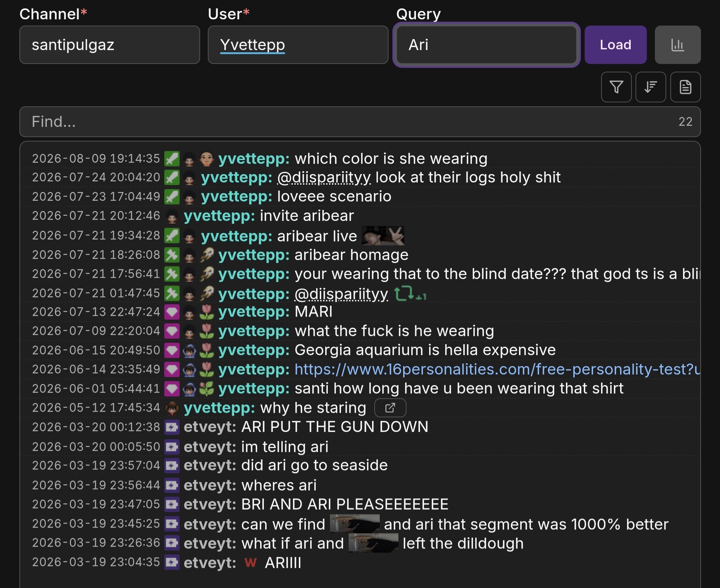720x588 pixels.
Task: Click the message 'MARI'
Action: click(x=314, y=312)
